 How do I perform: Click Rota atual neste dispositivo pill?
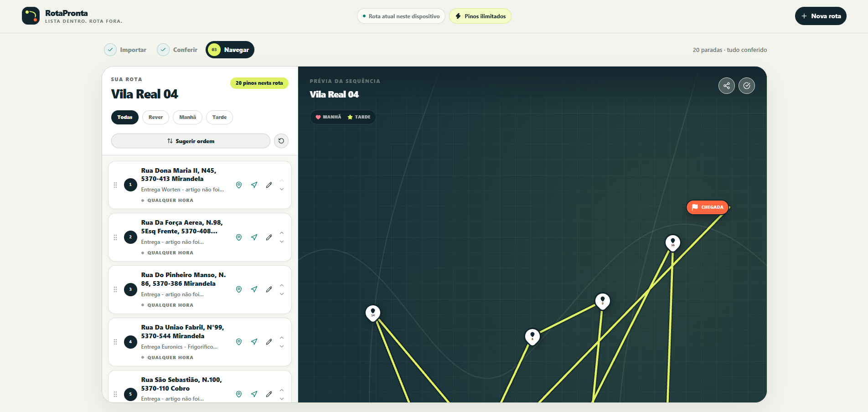click(x=401, y=16)
